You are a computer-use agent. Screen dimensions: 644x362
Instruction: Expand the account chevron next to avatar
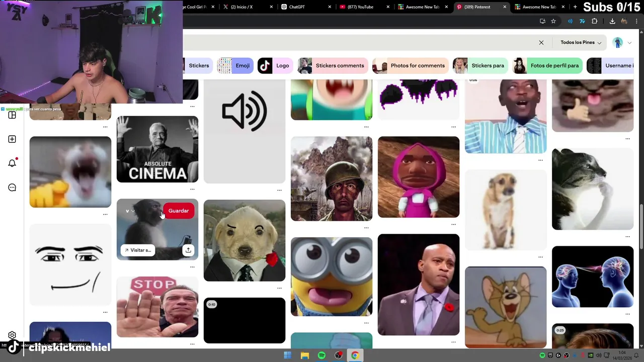pos(629,43)
